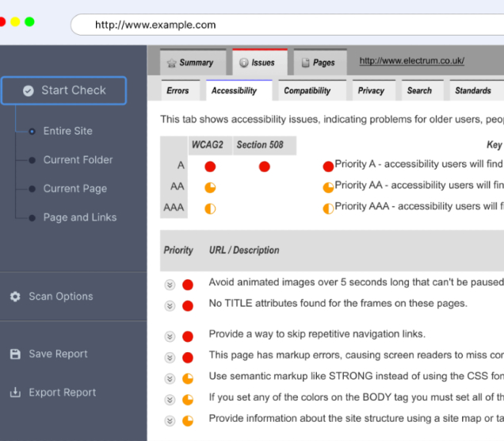Expand the markup errors issue row
The height and width of the screenshot is (441, 504).
(x=170, y=358)
